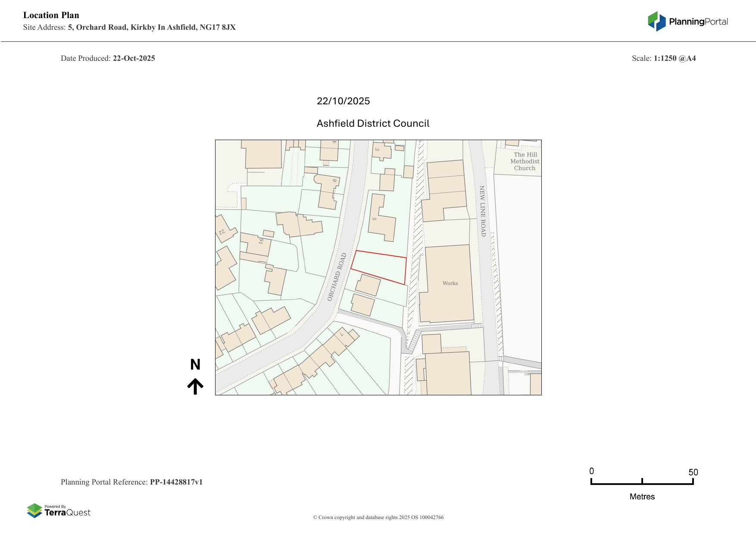Click the letter N compass marker

pyautogui.click(x=195, y=365)
